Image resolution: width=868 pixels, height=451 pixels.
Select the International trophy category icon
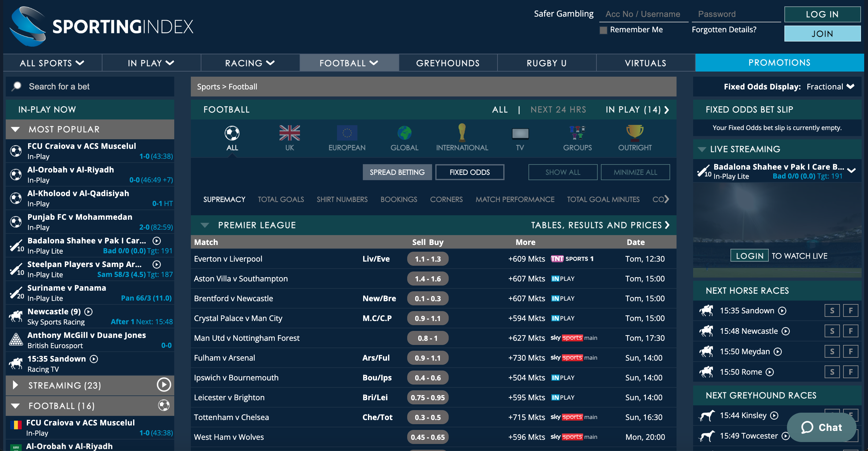click(462, 132)
